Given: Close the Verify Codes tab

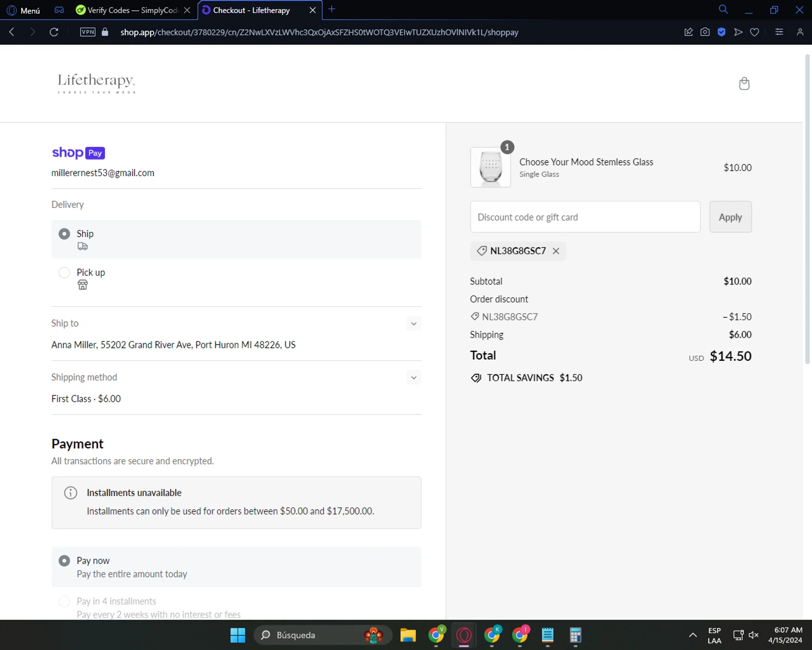Looking at the screenshot, I should (x=187, y=10).
